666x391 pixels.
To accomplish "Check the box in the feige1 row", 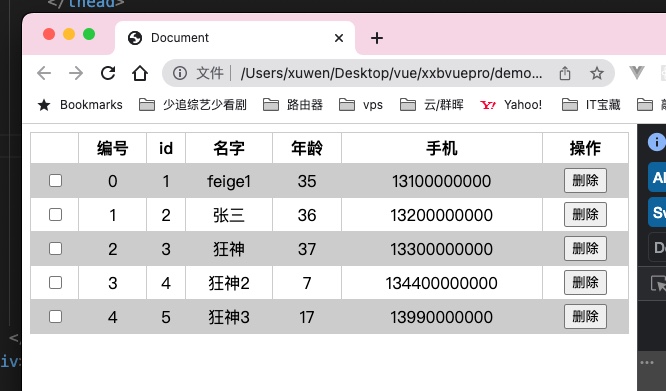I will [x=55, y=180].
